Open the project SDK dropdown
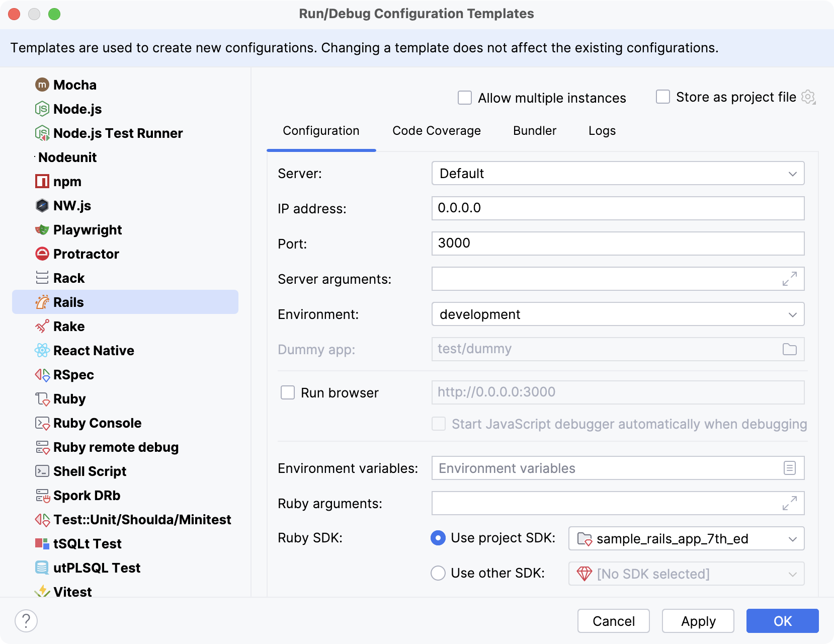The image size is (834, 644). tap(793, 538)
